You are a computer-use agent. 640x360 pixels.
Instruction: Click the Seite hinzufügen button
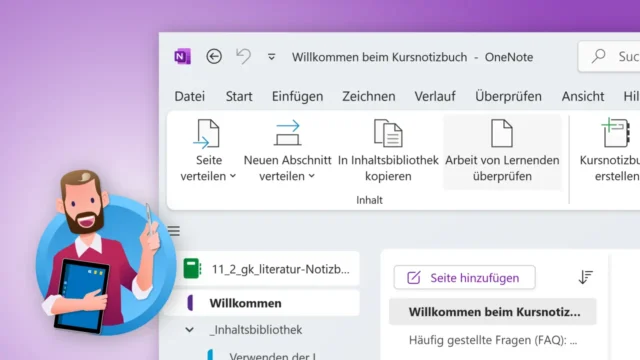click(x=464, y=278)
